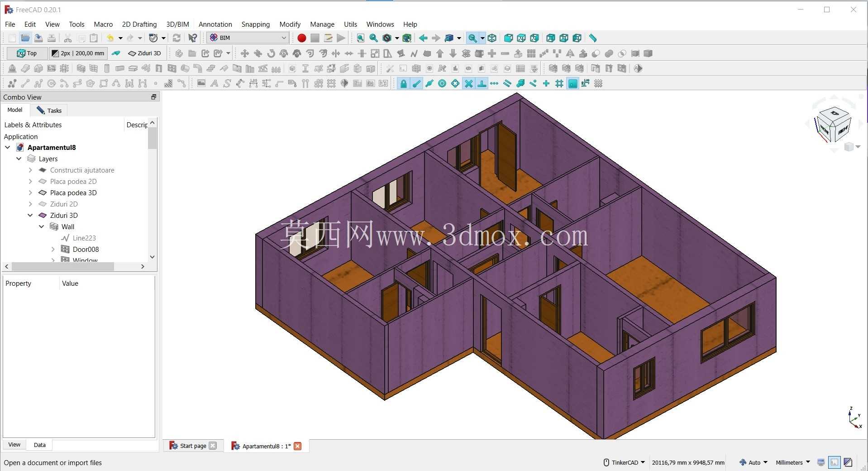Switch to the Start page tab
Image resolution: width=868 pixels, height=471 pixels.
193,446
